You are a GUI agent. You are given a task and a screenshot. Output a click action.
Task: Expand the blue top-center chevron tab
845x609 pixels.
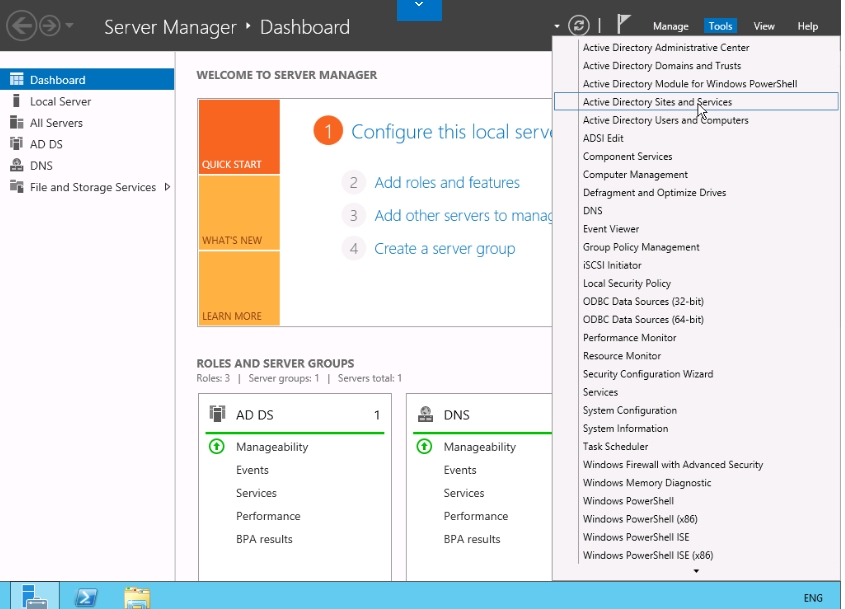point(419,8)
